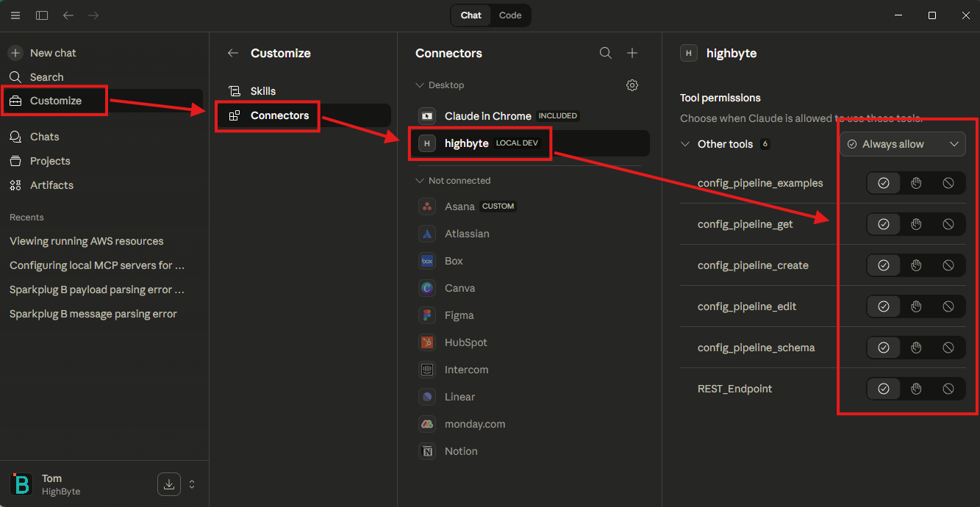Click the plus icon to add connector
This screenshot has width=980, height=507.
tap(632, 53)
